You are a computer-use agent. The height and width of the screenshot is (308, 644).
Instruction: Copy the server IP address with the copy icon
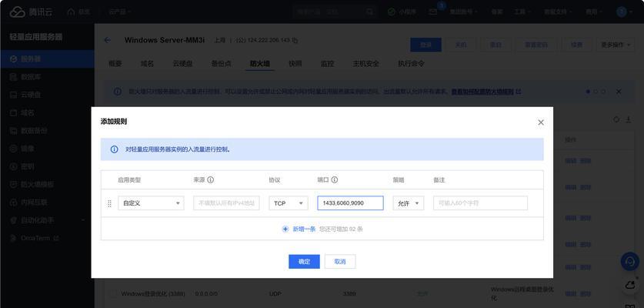pos(295,40)
